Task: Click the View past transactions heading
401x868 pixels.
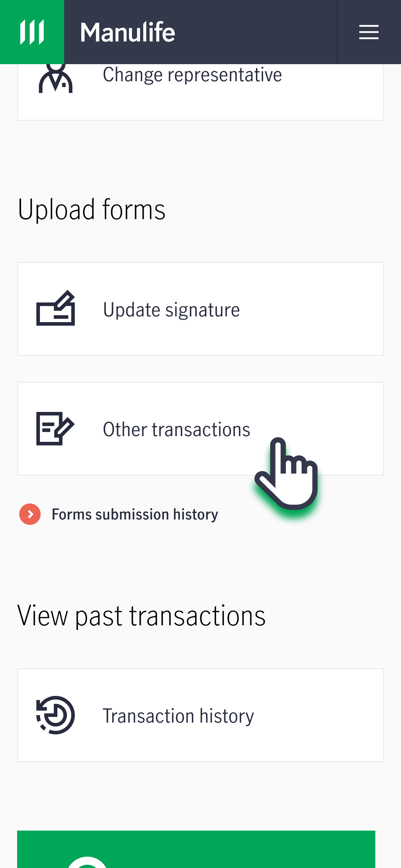Action: click(x=142, y=616)
